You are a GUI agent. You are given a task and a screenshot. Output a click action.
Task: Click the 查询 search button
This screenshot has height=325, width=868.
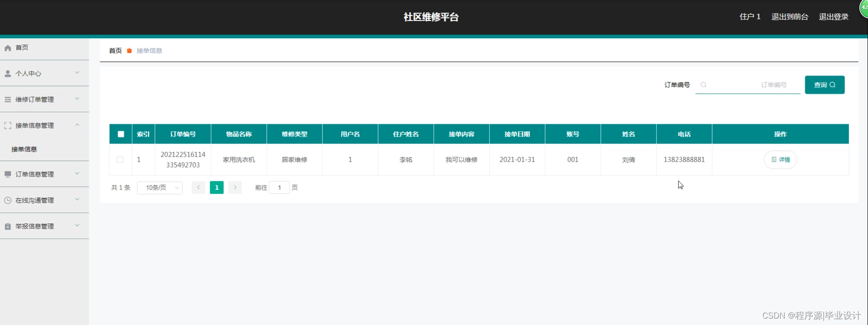point(825,85)
